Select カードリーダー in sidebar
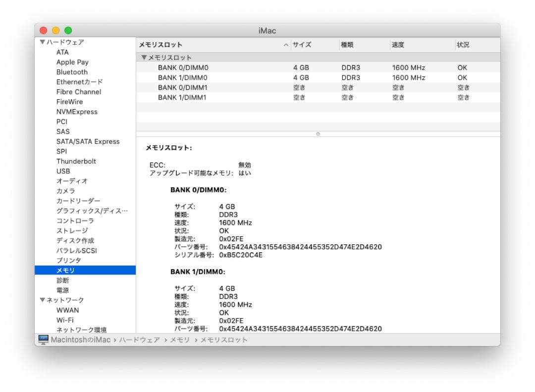535x392 pixels. click(78, 201)
